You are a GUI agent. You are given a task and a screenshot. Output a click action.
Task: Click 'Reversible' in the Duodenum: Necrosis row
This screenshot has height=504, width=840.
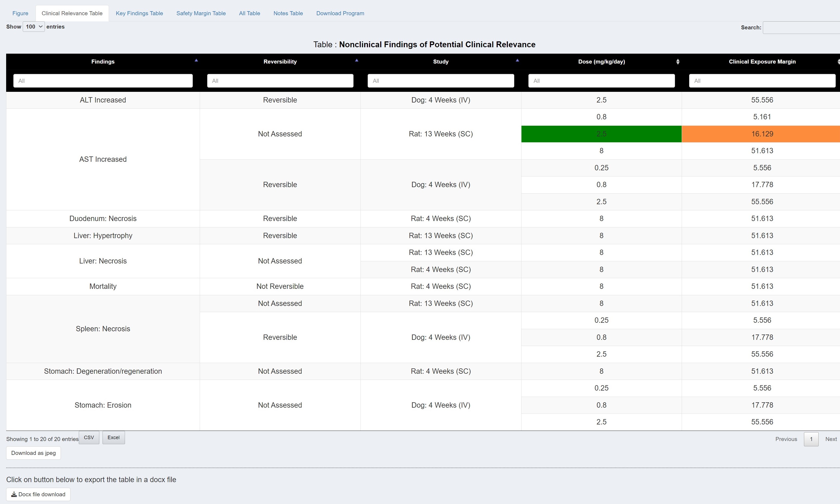click(280, 219)
